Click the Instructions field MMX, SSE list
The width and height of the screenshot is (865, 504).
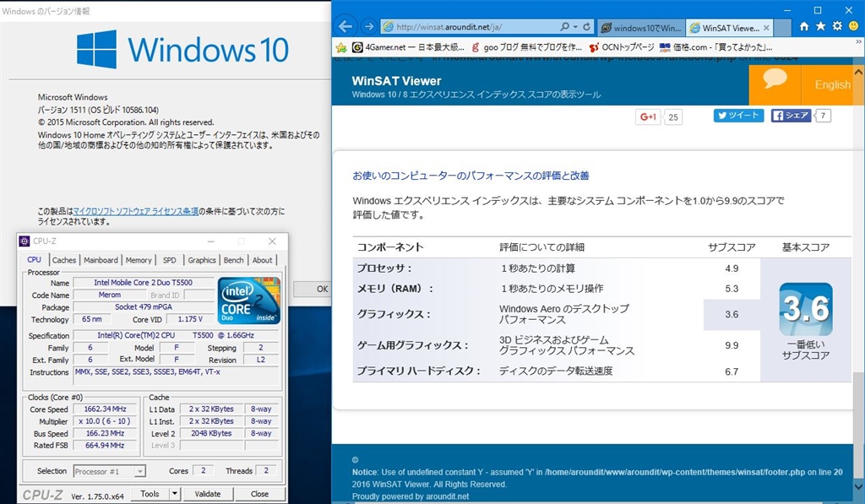(x=177, y=377)
